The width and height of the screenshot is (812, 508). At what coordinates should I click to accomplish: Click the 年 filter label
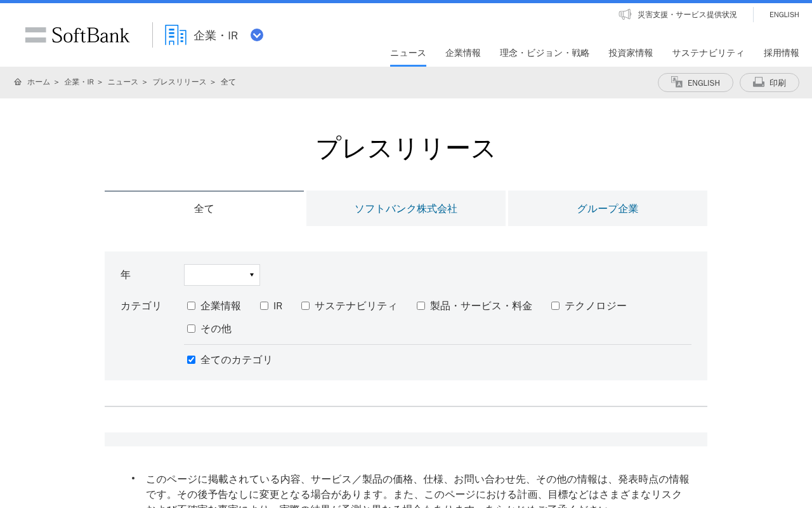pyautogui.click(x=126, y=275)
